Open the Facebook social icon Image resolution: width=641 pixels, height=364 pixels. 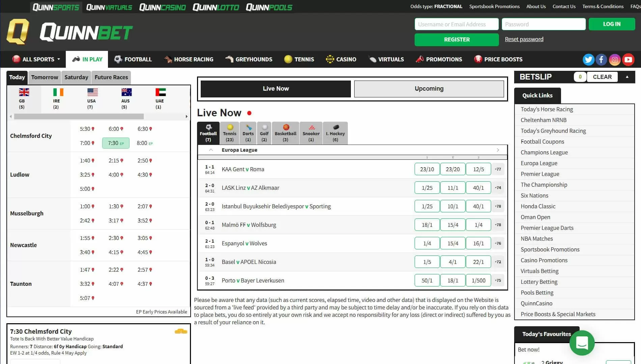601,60
